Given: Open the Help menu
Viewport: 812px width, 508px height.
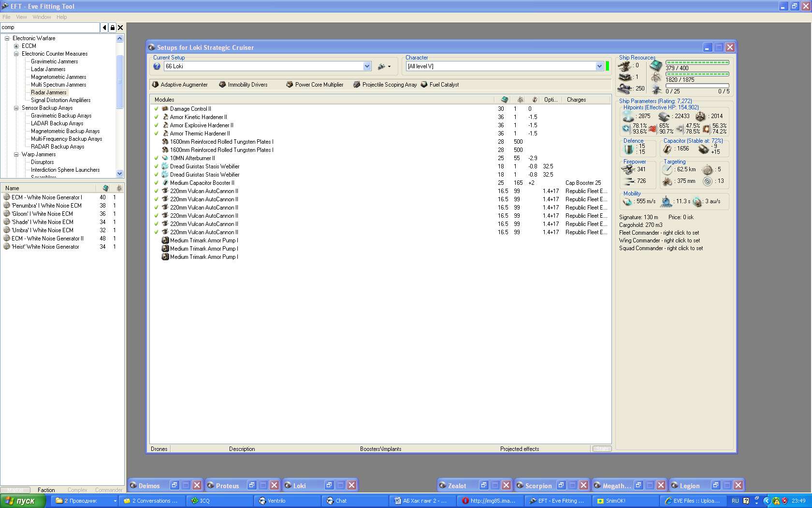Looking at the screenshot, I should [61, 17].
